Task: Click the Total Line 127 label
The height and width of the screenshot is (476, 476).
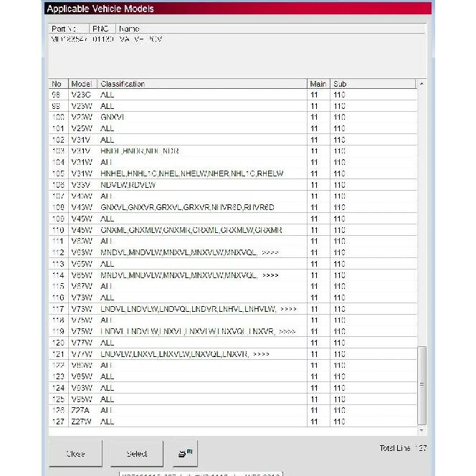Action: point(403,448)
